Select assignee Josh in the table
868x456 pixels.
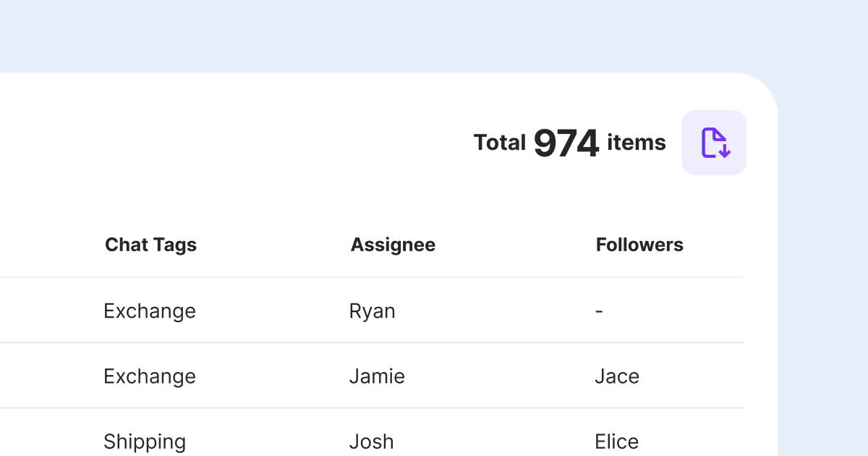pos(371,442)
